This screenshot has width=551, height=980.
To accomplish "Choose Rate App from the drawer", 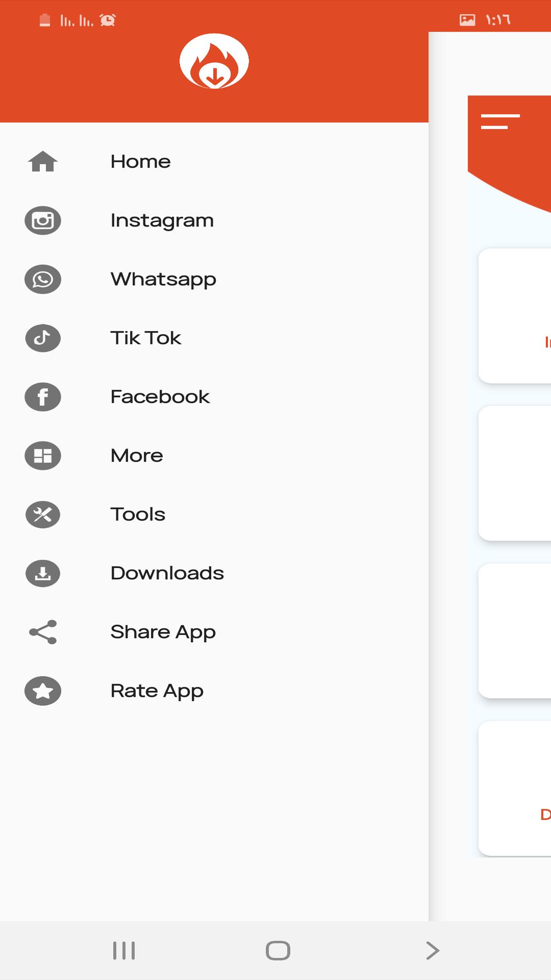I will 157,691.
